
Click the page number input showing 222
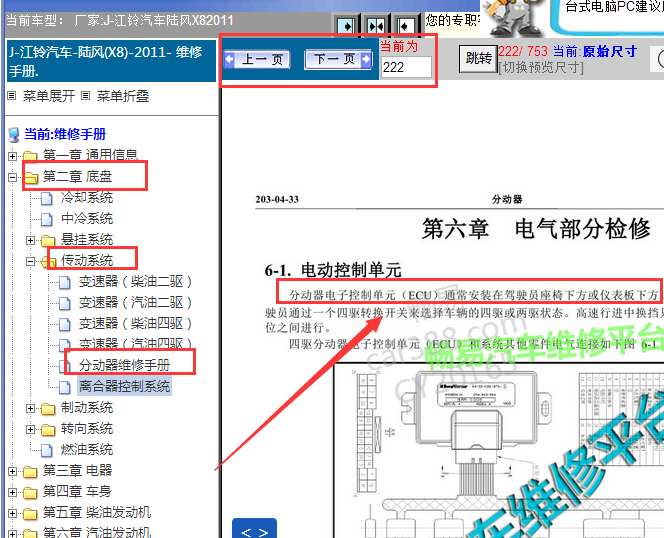pos(406,67)
